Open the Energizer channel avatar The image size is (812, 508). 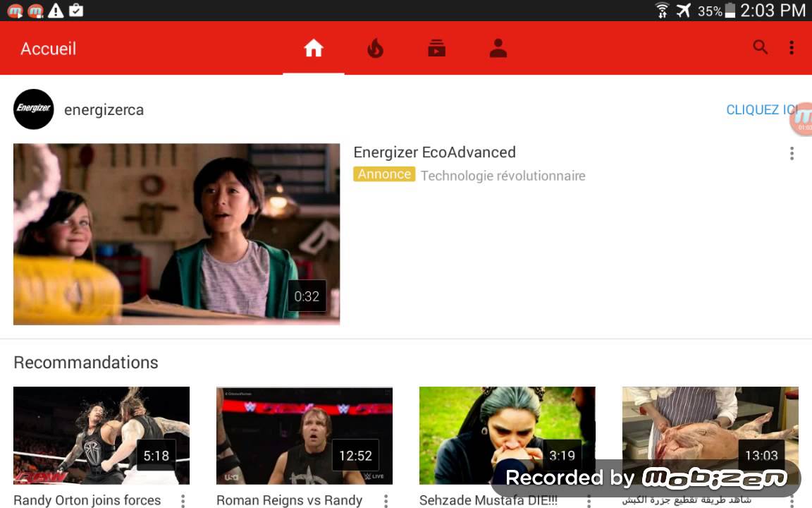pos(34,109)
